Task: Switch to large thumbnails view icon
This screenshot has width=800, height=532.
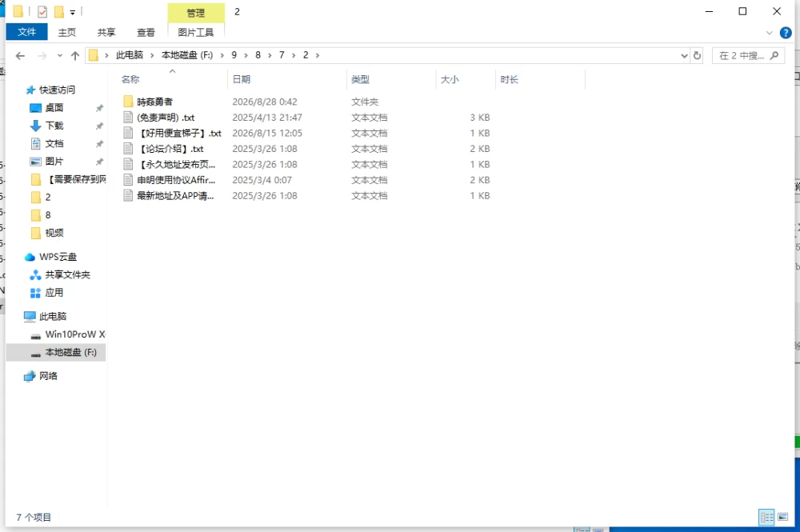Action: (x=782, y=518)
